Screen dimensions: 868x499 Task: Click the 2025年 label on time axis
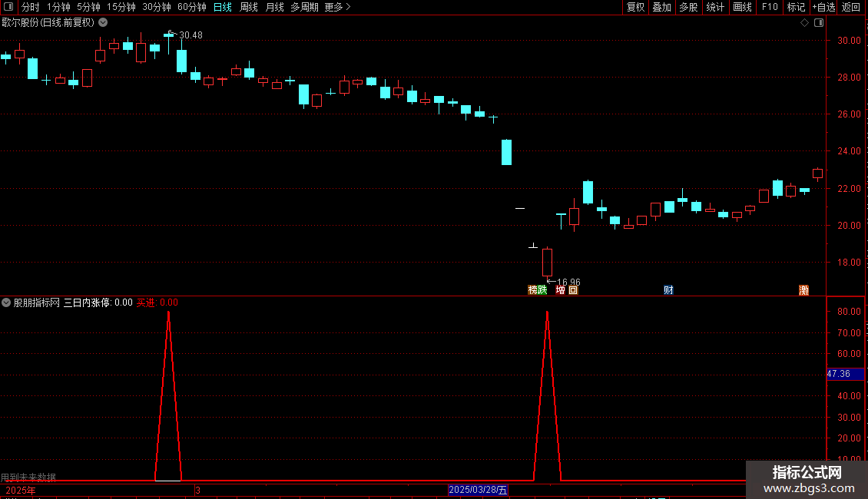21,490
